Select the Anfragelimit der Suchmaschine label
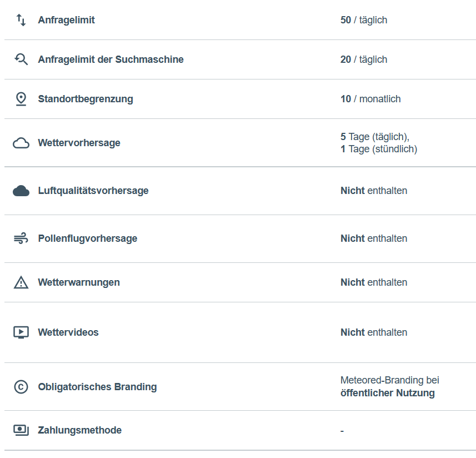Image resolution: width=476 pixels, height=458 pixels. [x=111, y=59]
